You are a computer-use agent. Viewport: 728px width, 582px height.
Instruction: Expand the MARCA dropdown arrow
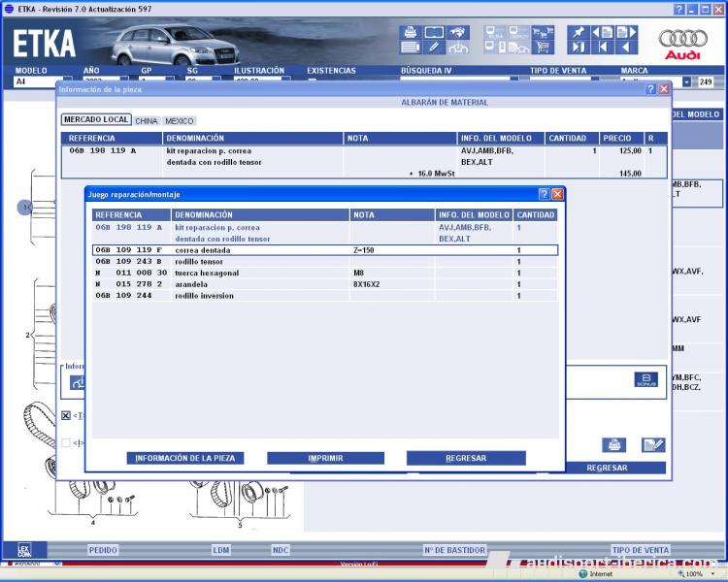click(x=686, y=82)
